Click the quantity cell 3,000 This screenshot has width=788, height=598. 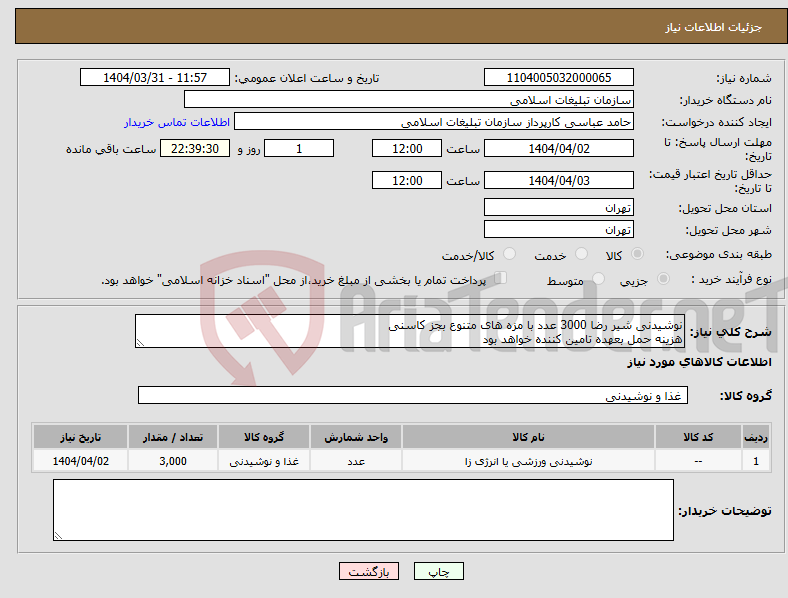click(x=173, y=461)
